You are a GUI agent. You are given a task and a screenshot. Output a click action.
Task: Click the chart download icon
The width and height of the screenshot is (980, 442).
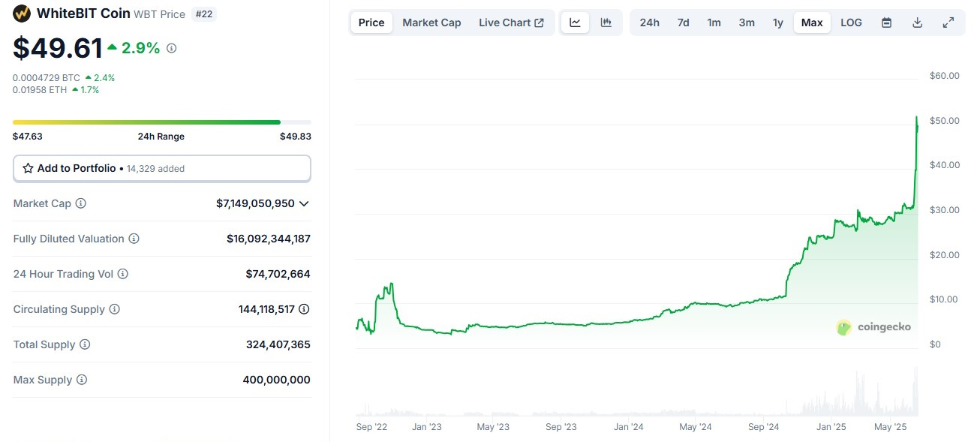coord(917,23)
